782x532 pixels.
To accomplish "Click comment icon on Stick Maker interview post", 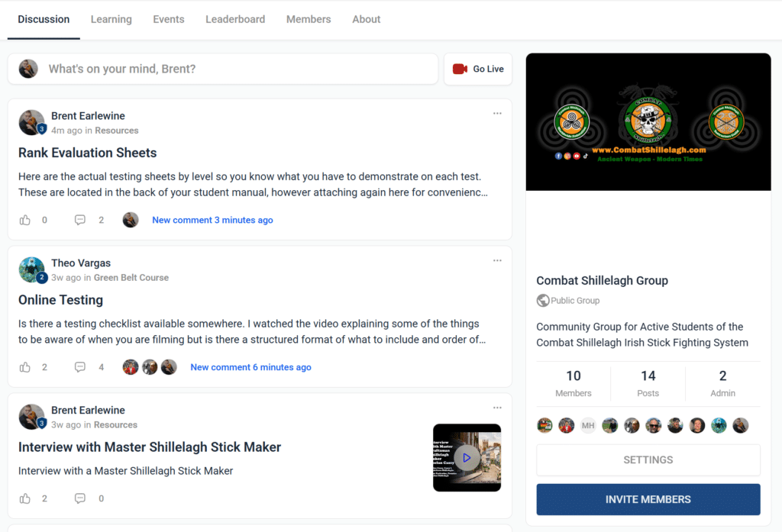I will coord(80,498).
